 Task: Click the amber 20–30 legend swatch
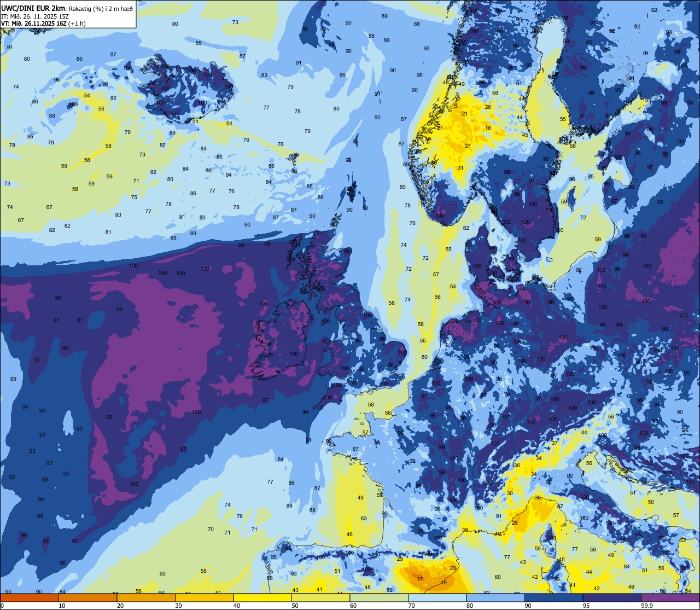[146, 598]
